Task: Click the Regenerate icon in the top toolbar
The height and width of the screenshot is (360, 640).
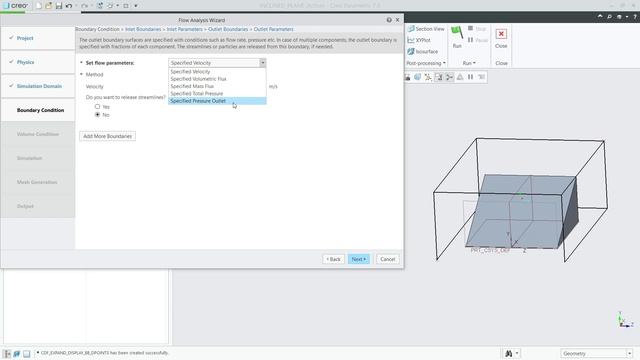Action: (100, 6)
